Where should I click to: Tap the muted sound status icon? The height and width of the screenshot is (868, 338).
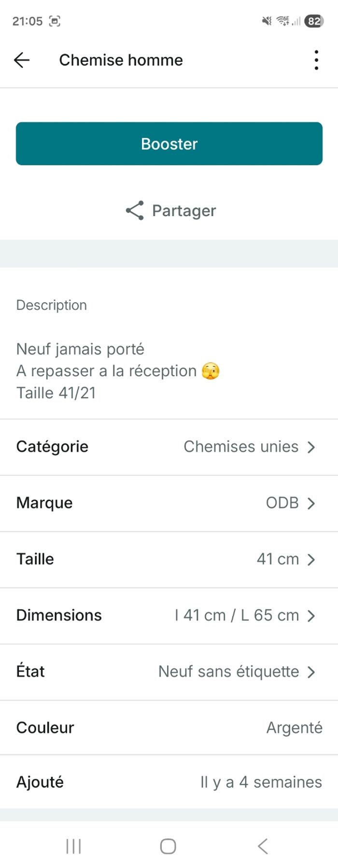(267, 21)
